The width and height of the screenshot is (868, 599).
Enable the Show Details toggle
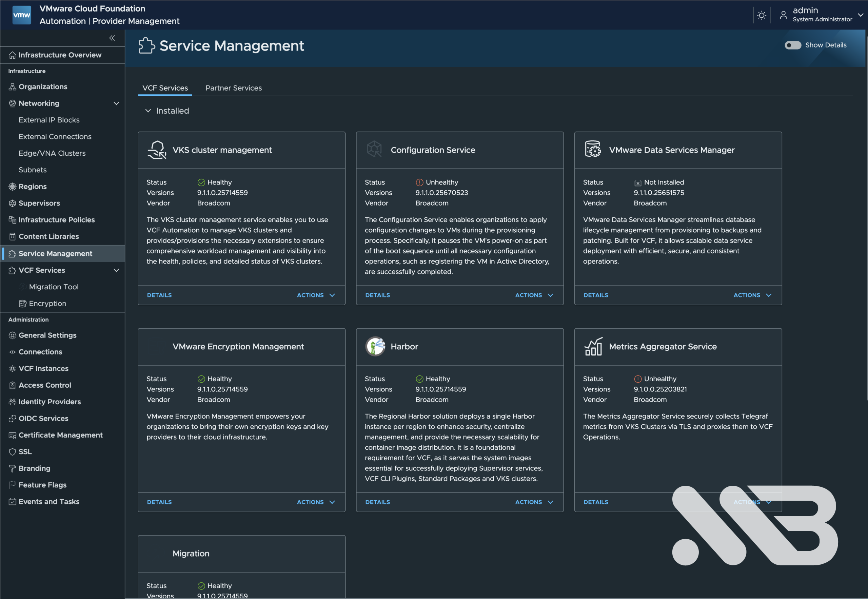[x=793, y=45]
